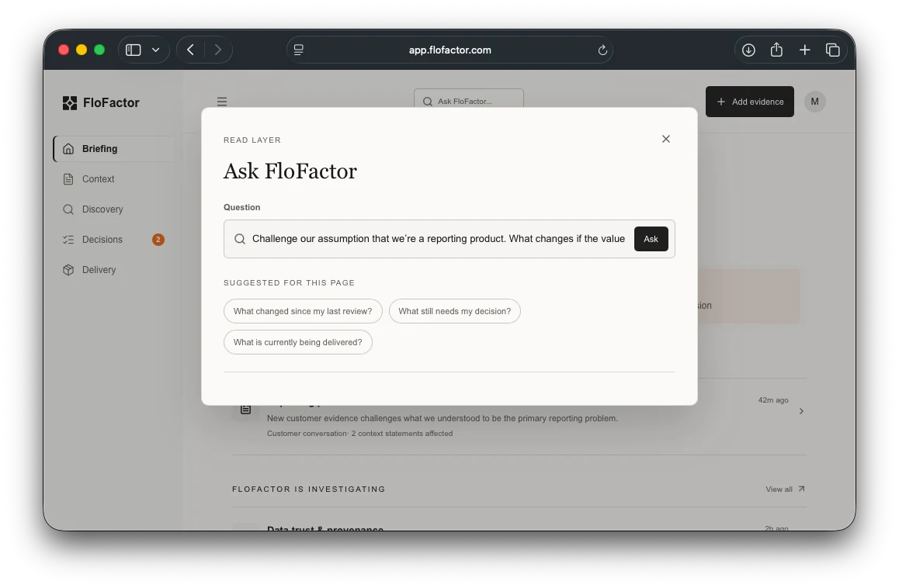
Task: Click the Add evidence button
Action: [x=749, y=102]
